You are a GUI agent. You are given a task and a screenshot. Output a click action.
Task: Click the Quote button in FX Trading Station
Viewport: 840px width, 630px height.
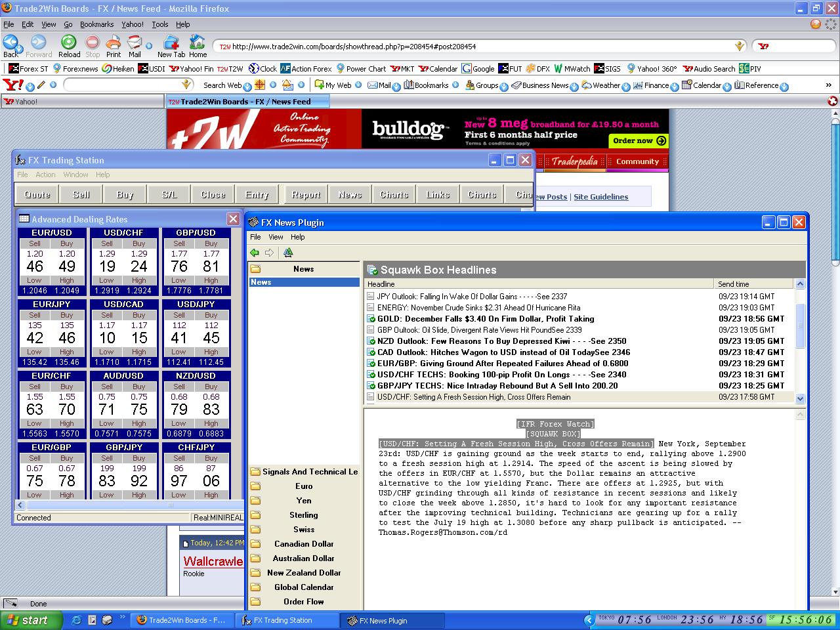coord(37,194)
